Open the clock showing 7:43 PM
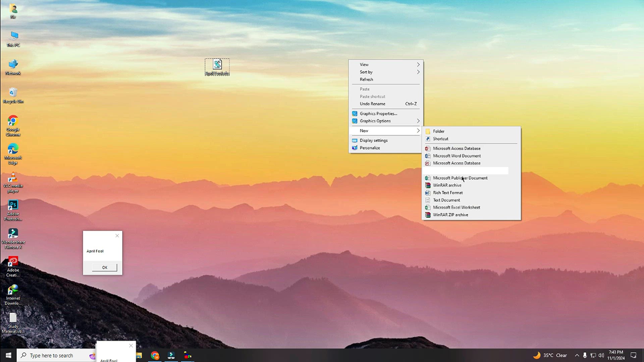Viewport: 644px width, 362px height. point(616,355)
